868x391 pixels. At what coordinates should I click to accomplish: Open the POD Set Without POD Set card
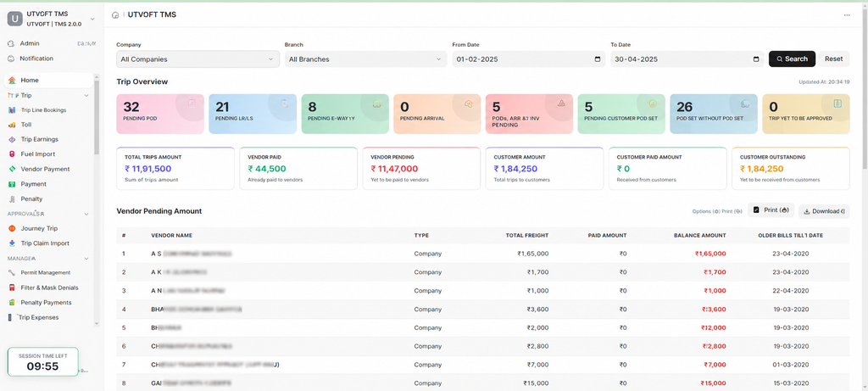714,114
